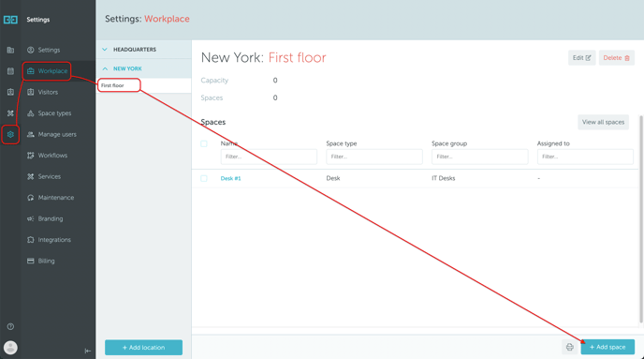Open the buildings icon in the left rail

click(10, 51)
